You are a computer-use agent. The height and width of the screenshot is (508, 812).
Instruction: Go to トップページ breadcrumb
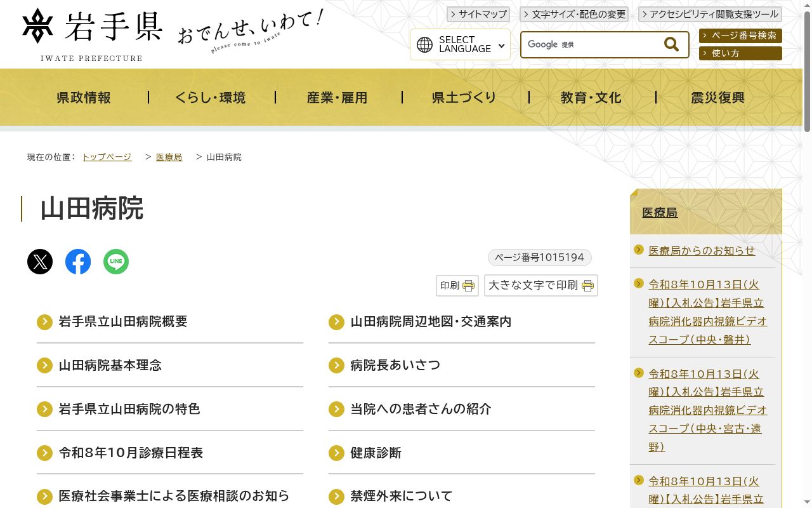tap(107, 157)
